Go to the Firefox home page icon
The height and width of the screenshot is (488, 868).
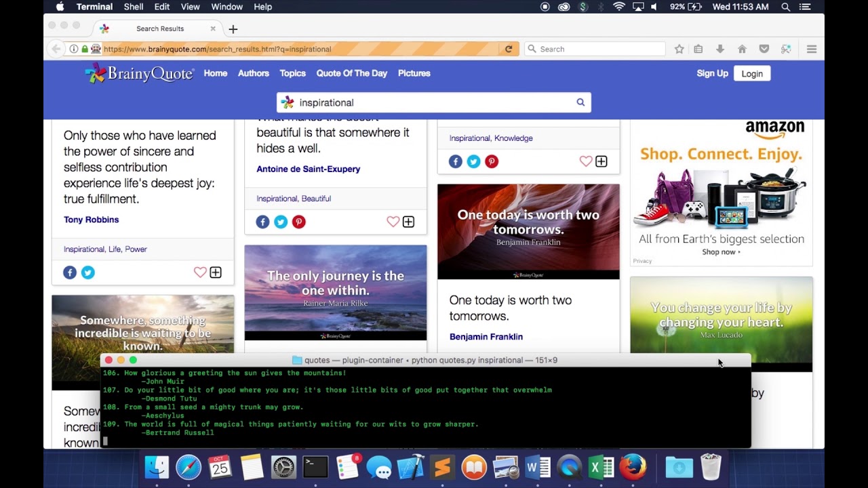pos(742,49)
